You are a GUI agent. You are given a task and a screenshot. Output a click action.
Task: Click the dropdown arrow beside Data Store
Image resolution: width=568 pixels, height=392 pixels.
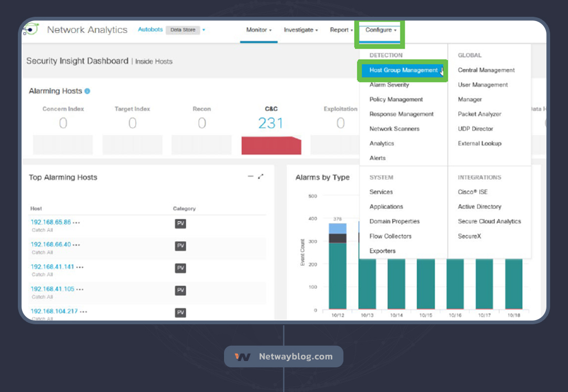click(x=204, y=30)
